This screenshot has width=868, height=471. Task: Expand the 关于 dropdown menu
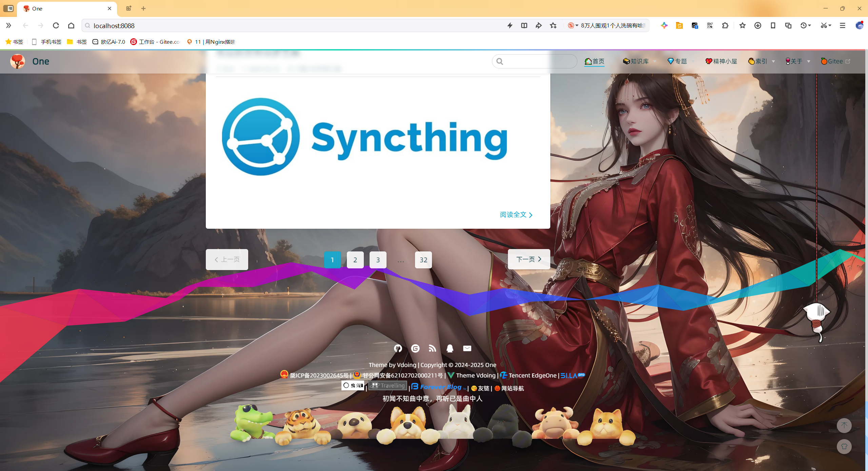click(x=798, y=61)
